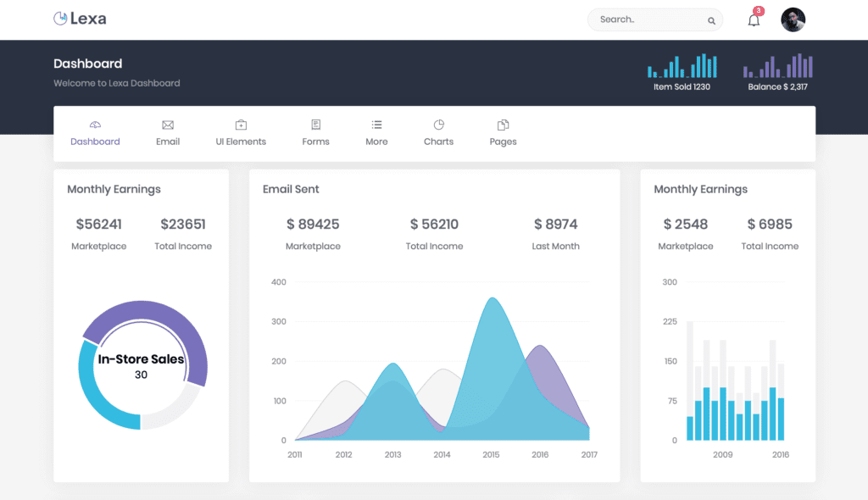Click the Charts pie icon
The height and width of the screenshot is (500, 868).
(438, 125)
